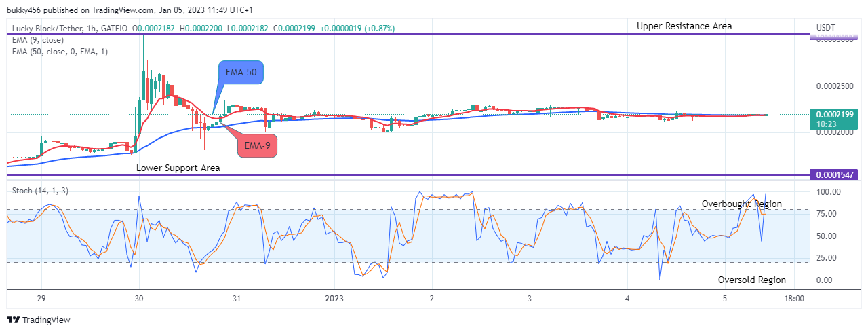
Task: Click date label 31 on time axis
Action: click(236, 299)
